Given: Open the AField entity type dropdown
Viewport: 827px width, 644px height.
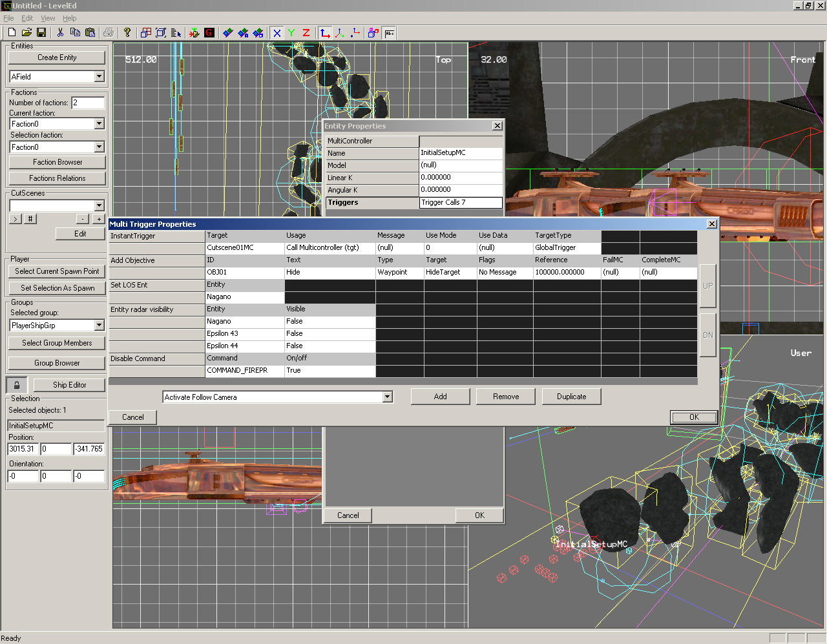Looking at the screenshot, I should point(99,77).
